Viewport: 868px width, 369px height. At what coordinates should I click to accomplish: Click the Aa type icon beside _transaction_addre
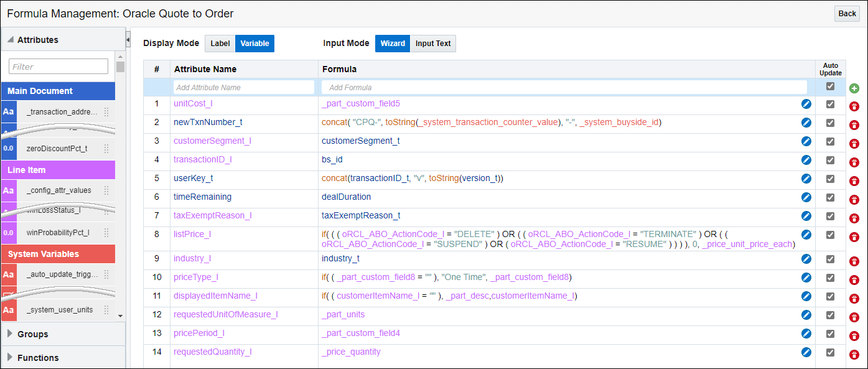tap(8, 111)
